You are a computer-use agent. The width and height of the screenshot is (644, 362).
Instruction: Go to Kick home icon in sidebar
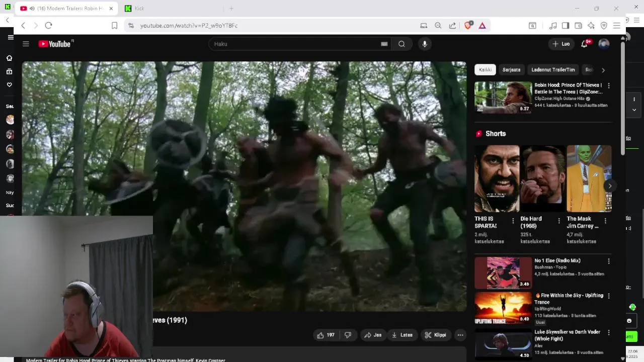9,58
